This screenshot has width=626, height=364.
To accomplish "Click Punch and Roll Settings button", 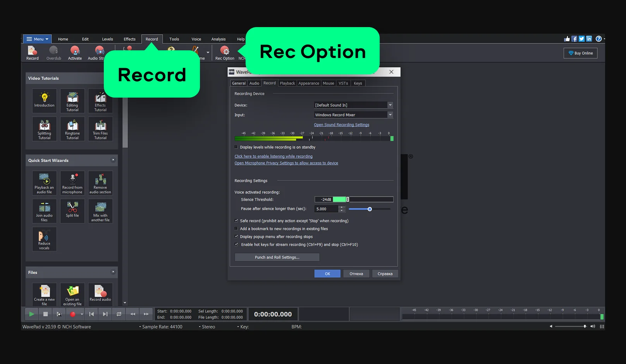I will pyautogui.click(x=277, y=258).
